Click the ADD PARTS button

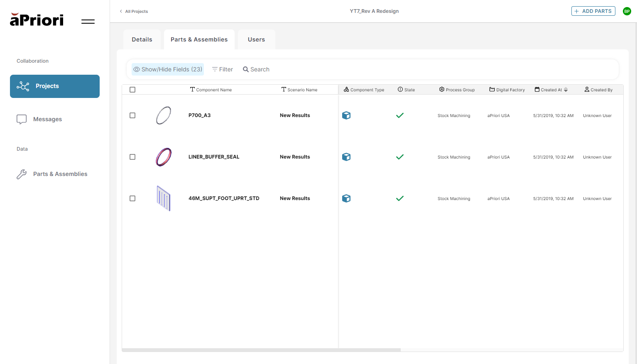[593, 11]
